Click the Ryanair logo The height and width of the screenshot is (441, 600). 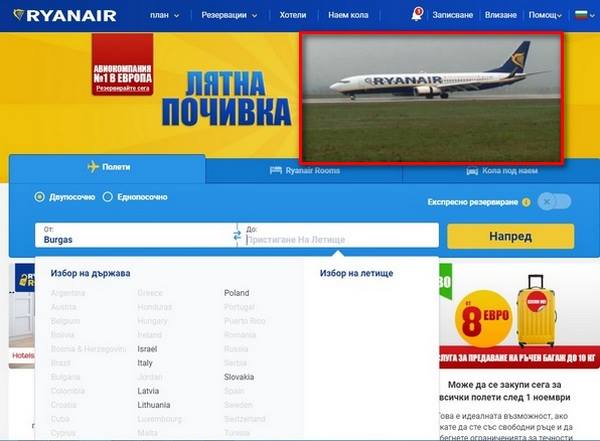[x=64, y=15]
